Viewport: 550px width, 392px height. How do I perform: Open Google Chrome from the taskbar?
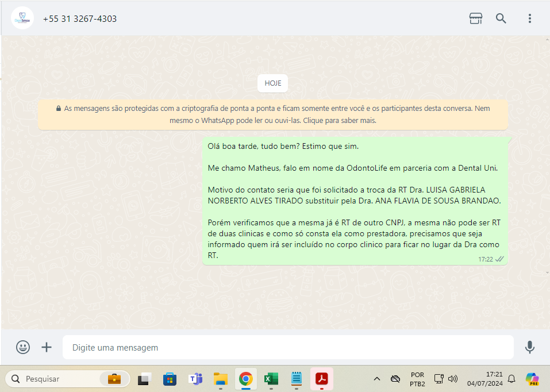pos(246,379)
